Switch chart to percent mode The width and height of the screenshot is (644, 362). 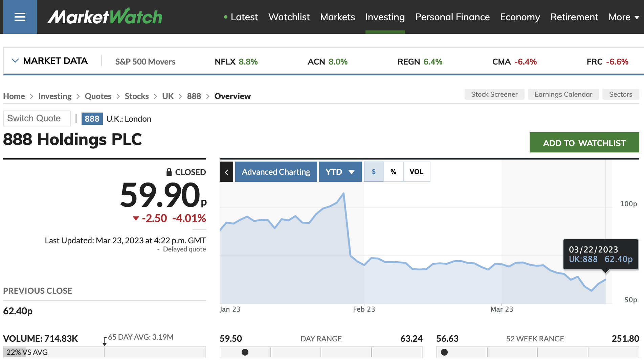pos(393,172)
